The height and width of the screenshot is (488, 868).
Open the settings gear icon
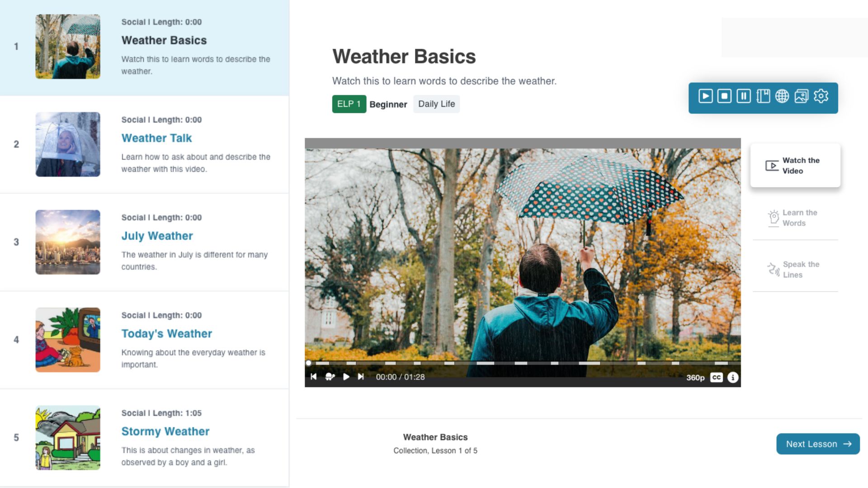[x=821, y=97]
